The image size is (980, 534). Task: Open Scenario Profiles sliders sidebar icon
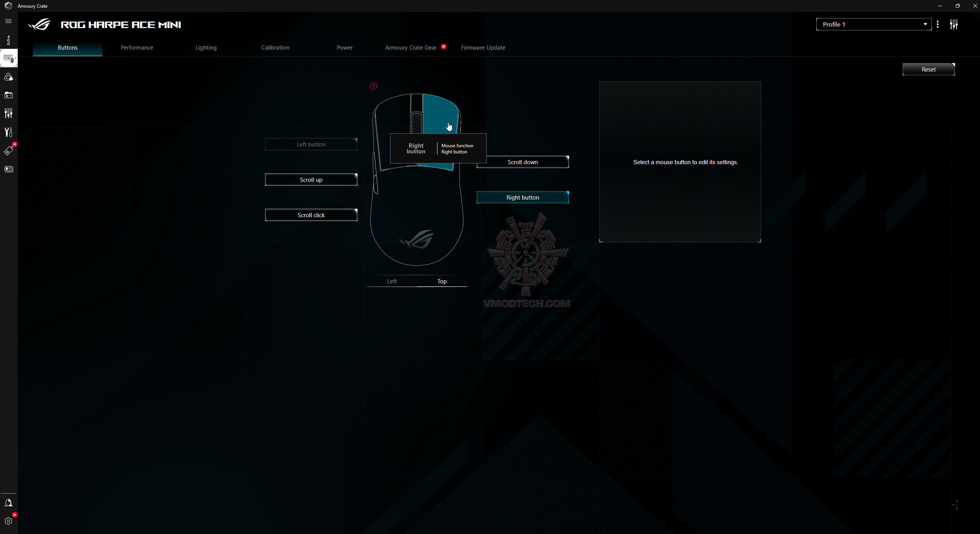[x=8, y=113]
